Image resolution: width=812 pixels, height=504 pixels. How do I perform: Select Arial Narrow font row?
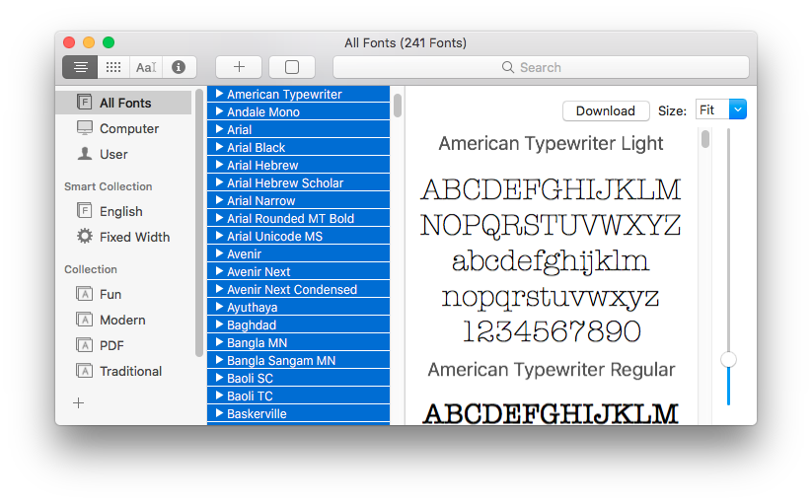[298, 200]
